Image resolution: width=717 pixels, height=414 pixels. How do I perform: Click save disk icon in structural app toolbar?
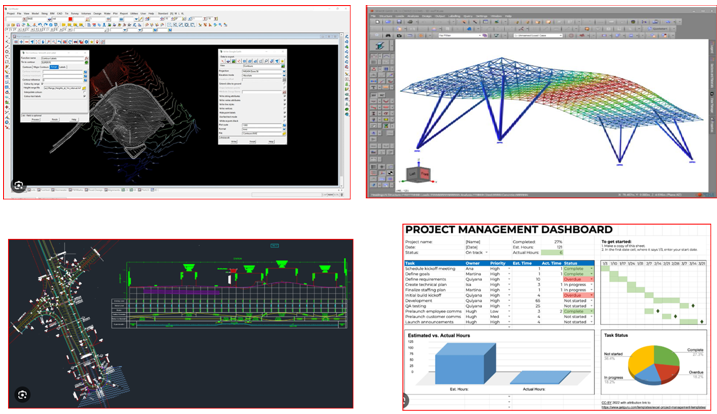click(399, 22)
